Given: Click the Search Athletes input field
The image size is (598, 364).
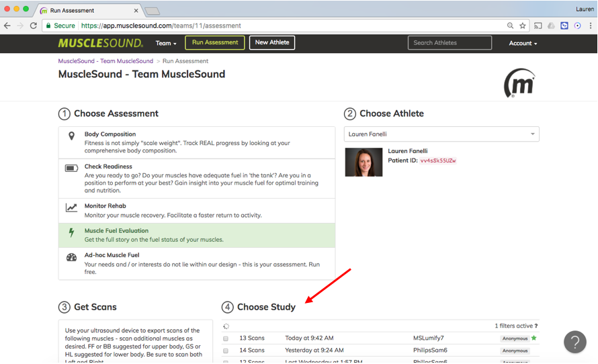Looking at the screenshot, I should coord(450,43).
